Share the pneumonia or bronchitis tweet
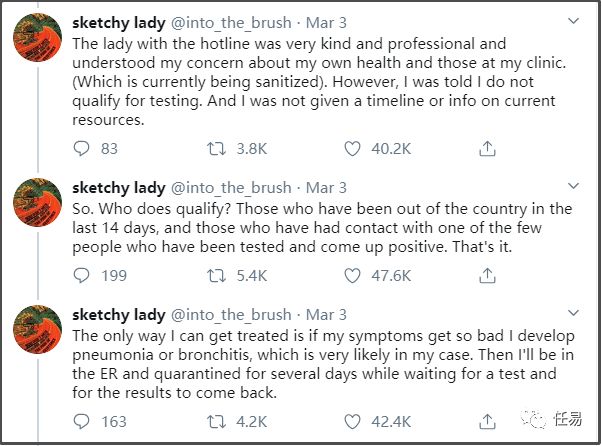The height and width of the screenshot is (446, 602). coord(487,421)
